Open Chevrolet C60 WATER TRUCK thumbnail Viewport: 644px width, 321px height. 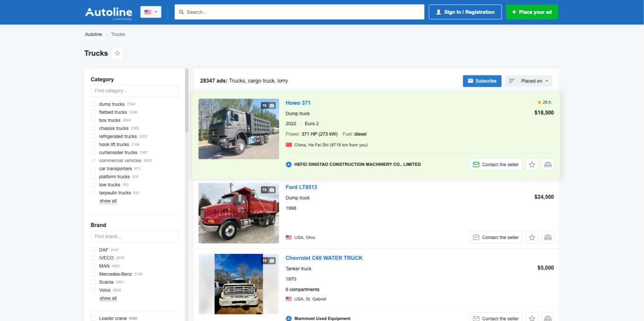(239, 284)
